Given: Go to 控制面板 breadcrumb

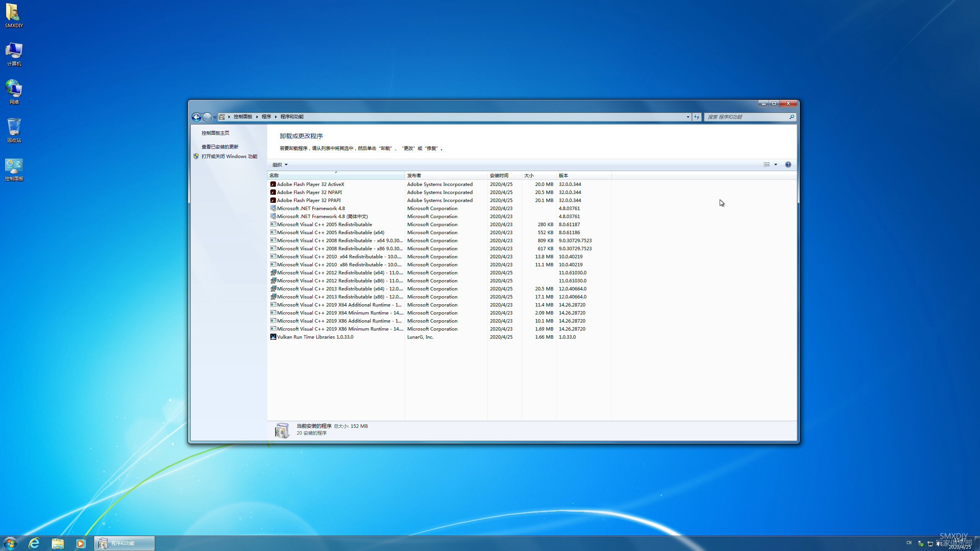Looking at the screenshot, I should point(243,117).
